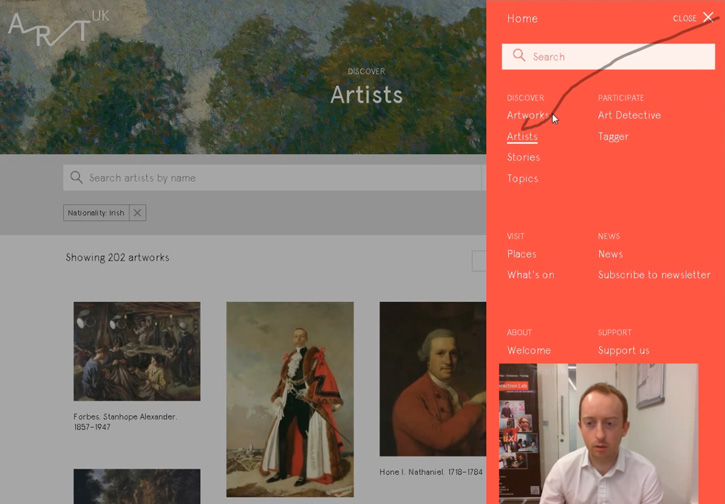The image size is (725, 504).
Task: Close the navigation menu with the X icon
Action: coord(708,18)
